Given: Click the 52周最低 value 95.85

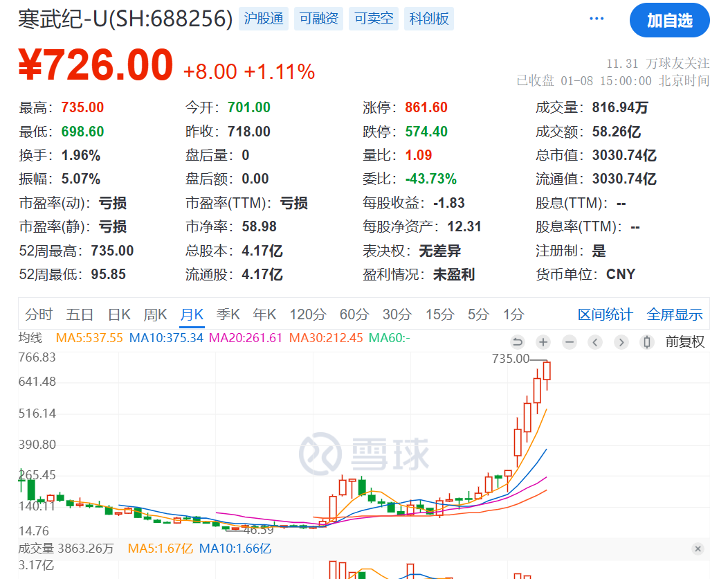Looking at the screenshot, I should point(108,274).
